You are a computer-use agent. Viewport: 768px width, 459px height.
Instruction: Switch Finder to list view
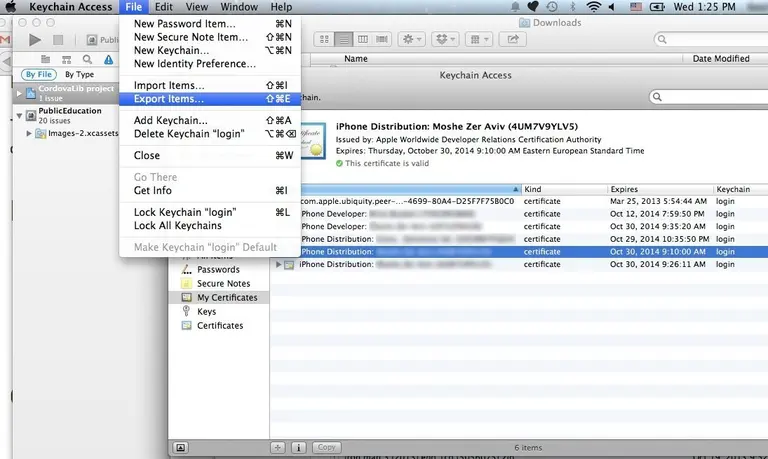344,39
